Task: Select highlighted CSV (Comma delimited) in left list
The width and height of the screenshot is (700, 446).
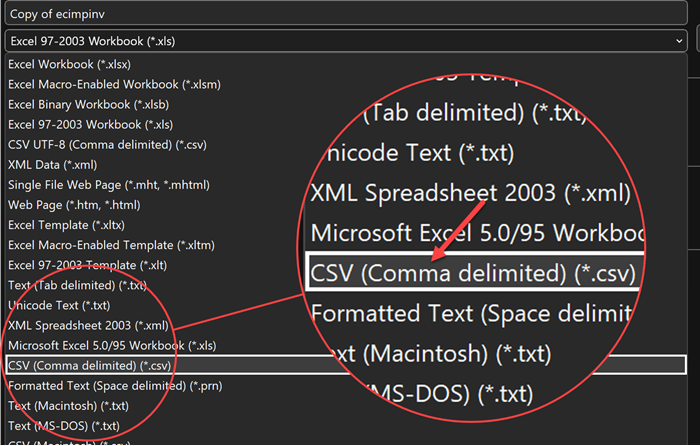Action: pyautogui.click(x=91, y=365)
